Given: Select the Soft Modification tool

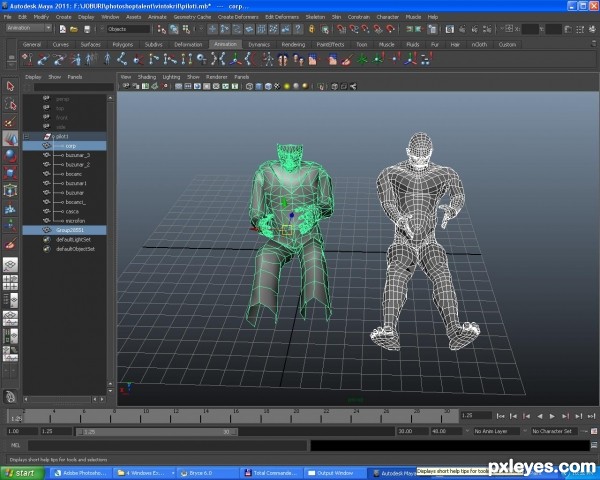Looking at the screenshot, I should click(x=10, y=208).
